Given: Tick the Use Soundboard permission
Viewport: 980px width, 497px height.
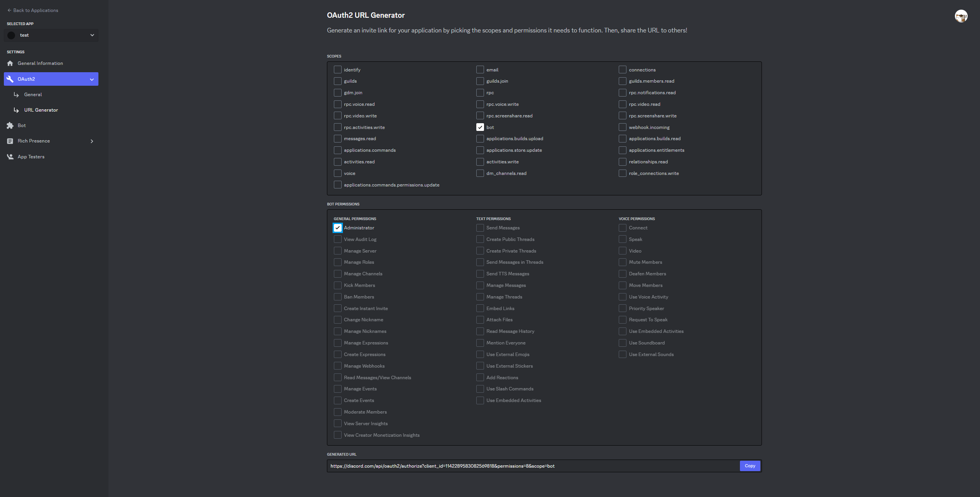Looking at the screenshot, I should [622, 343].
